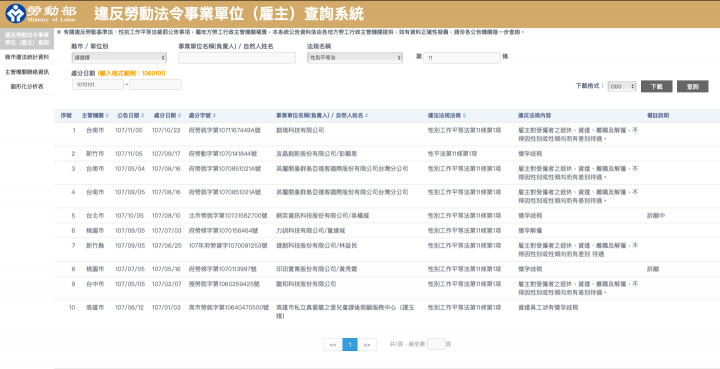Click 性平法第11條第1項 in row 2
Screen dimensions: 720x369
[452, 154]
